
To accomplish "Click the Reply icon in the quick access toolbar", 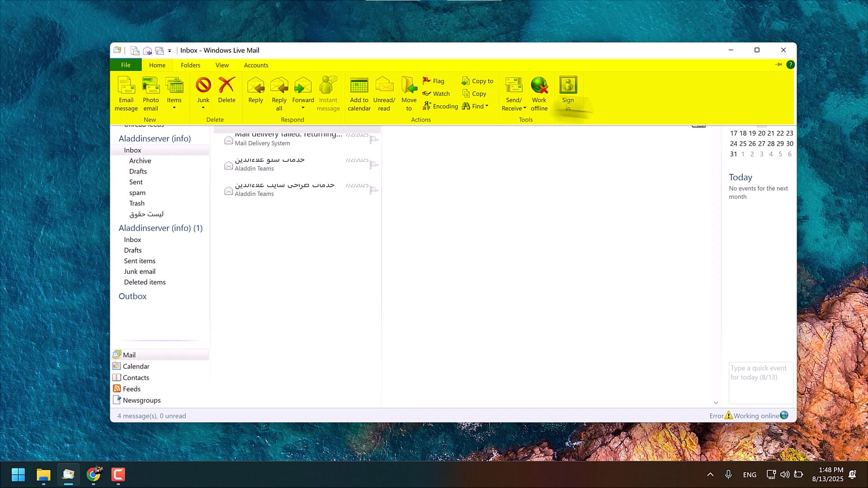I will [147, 50].
